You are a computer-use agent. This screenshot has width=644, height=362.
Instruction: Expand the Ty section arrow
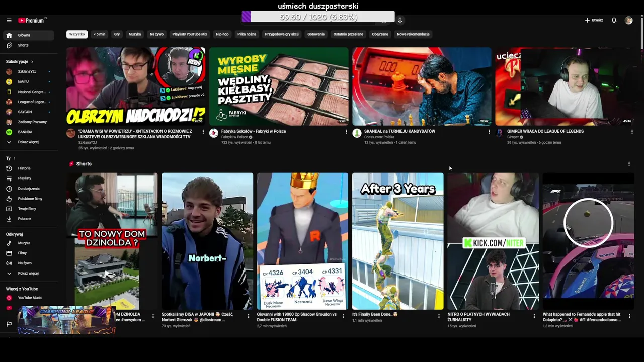[x=14, y=158]
